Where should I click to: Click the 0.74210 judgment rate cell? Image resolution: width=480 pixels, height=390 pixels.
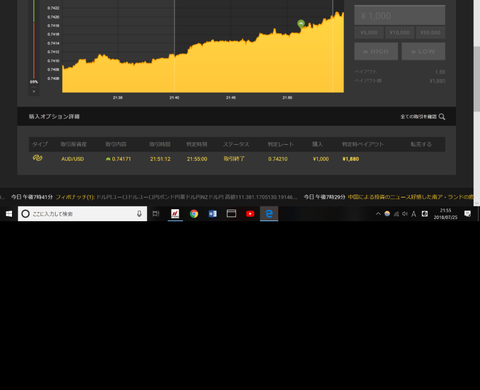pyautogui.click(x=278, y=159)
